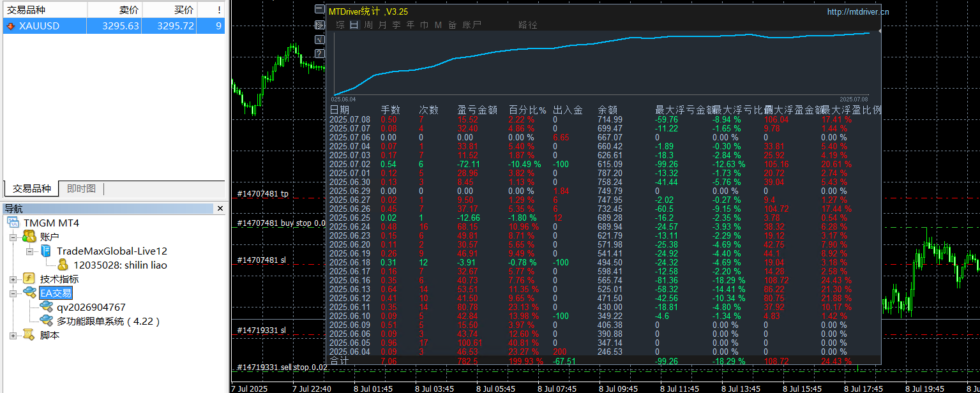Click the 账户 accounts folder icon
The height and width of the screenshot is (393, 980).
tap(29, 237)
